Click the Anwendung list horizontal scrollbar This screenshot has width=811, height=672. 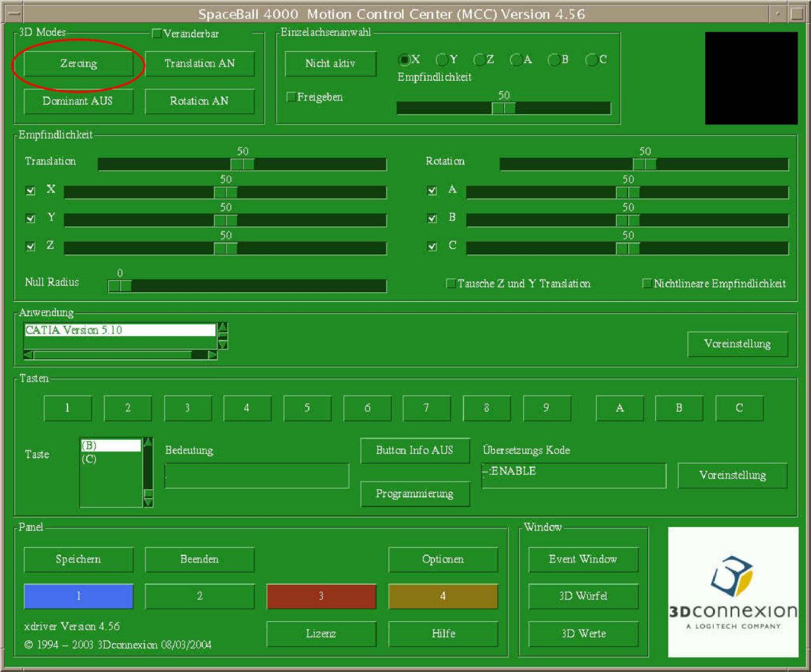click(120, 355)
